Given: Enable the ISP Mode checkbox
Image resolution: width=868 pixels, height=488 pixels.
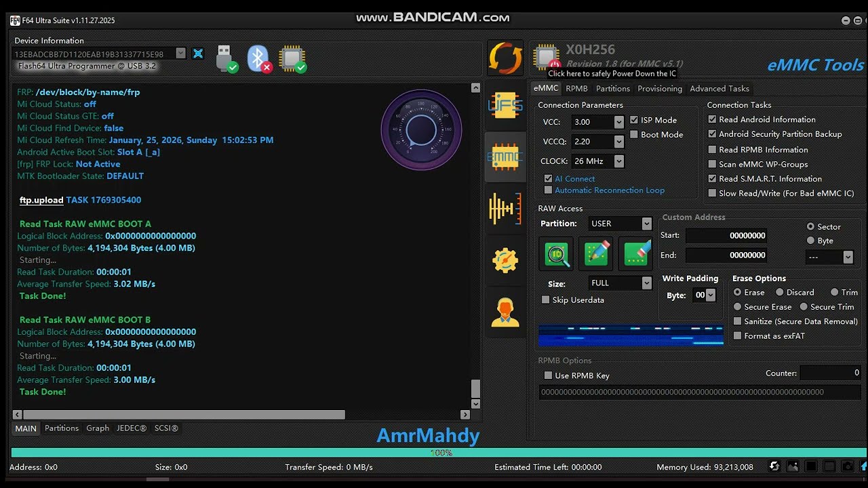Looking at the screenshot, I should (x=634, y=120).
